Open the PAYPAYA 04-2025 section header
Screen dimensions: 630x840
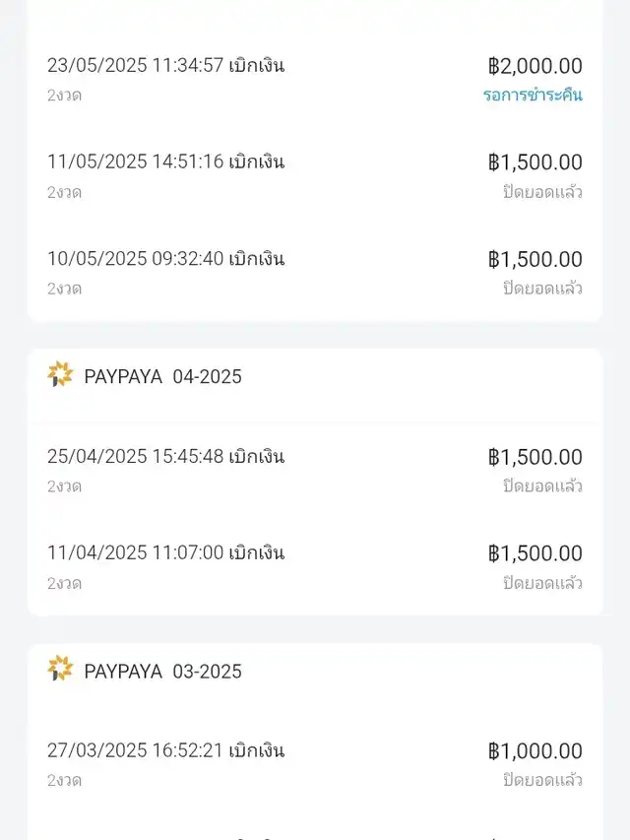[162, 376]
